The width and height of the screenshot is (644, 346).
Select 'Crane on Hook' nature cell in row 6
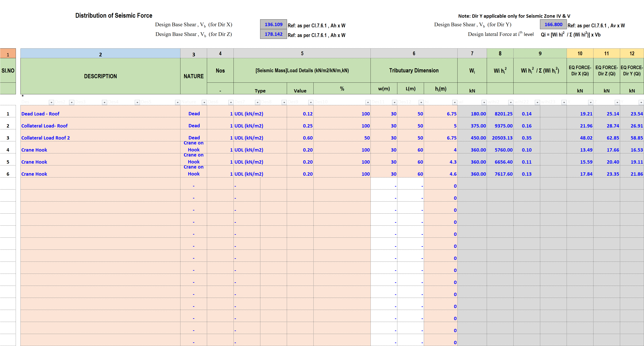194,171
